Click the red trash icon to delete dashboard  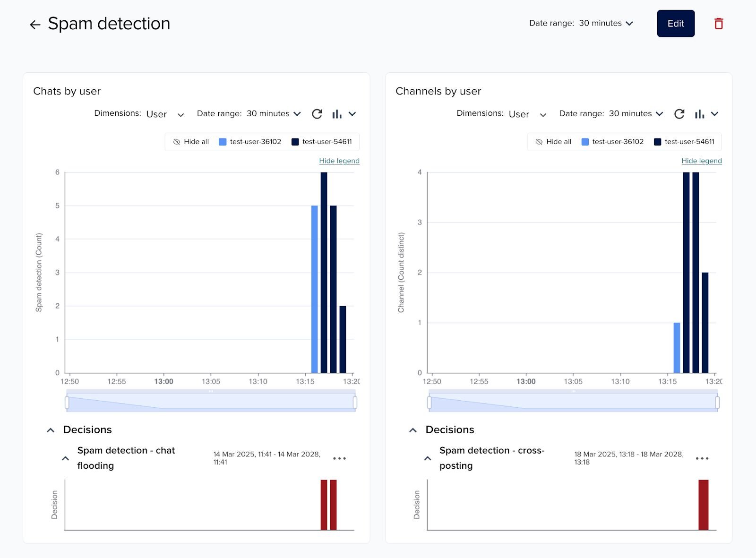click(x=719, y=23)
